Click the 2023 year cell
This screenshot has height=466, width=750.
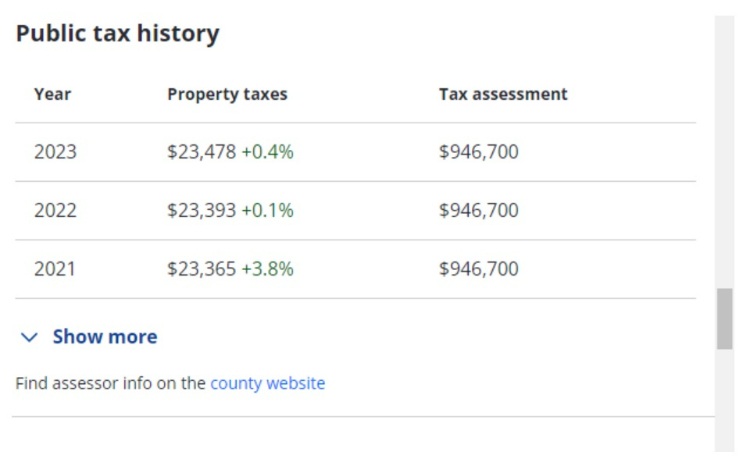[55, 153]
